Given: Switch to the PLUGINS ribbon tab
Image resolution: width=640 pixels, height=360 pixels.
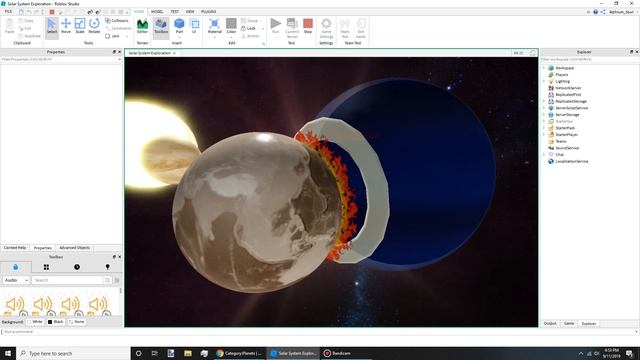Looking at the screenshot, I should (x=209, y=11).
